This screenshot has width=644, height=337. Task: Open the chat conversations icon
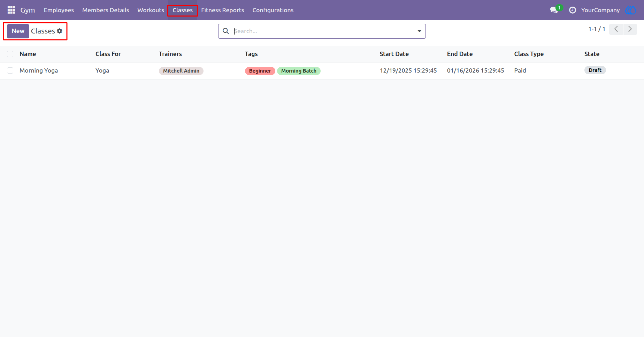(554, 10)
